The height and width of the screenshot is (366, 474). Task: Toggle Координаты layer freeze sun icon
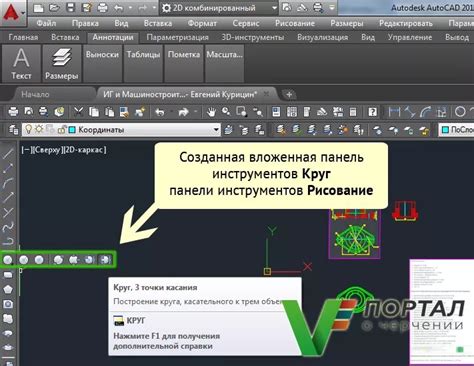click(x=39, y=129)
